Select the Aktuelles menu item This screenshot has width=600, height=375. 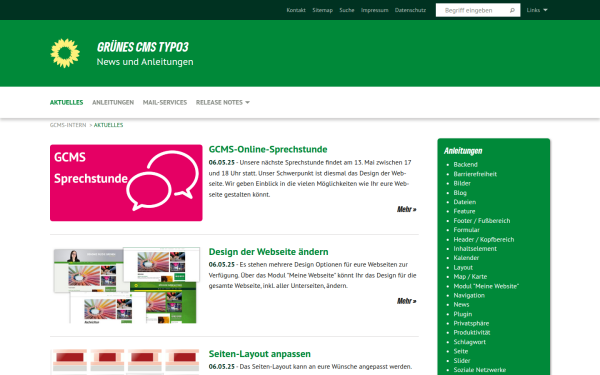point(66,103)
